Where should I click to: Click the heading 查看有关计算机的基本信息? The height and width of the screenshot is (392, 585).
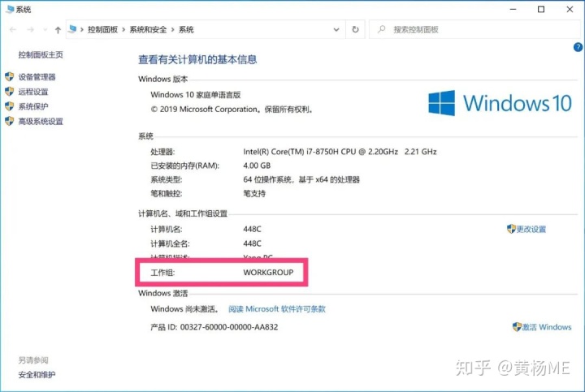[197, 59]
